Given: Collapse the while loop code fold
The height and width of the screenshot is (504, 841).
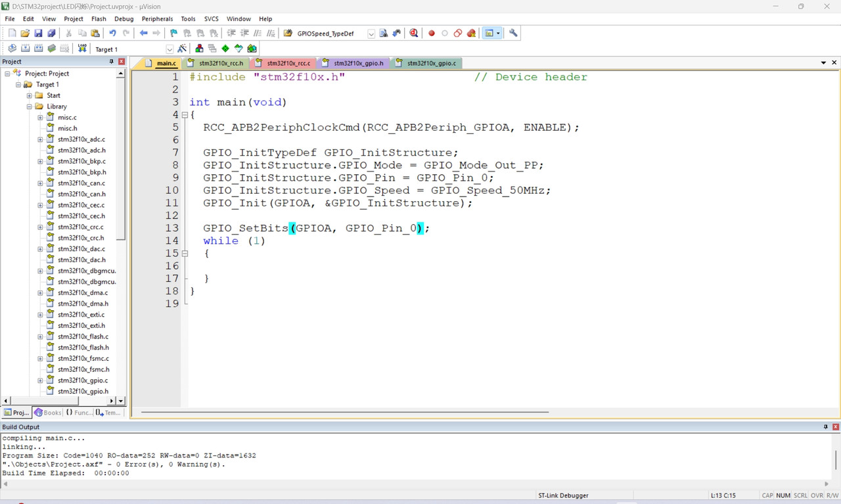Looking at the screenshot, I should [185, 254].
